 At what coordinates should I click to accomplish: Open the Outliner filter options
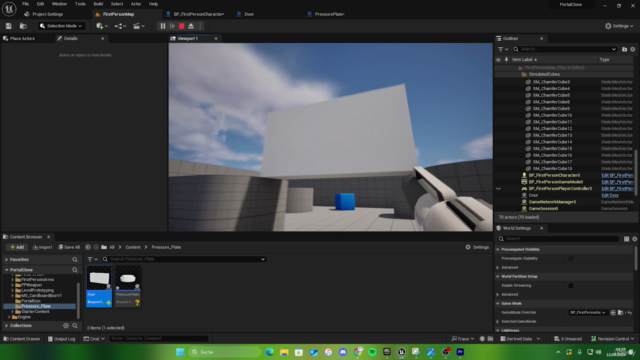(x=503, y=49)
